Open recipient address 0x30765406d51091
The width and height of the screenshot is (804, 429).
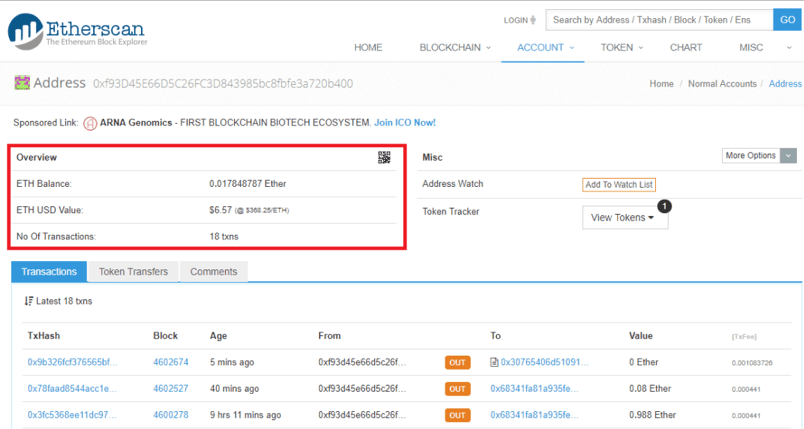pos(545,362)
